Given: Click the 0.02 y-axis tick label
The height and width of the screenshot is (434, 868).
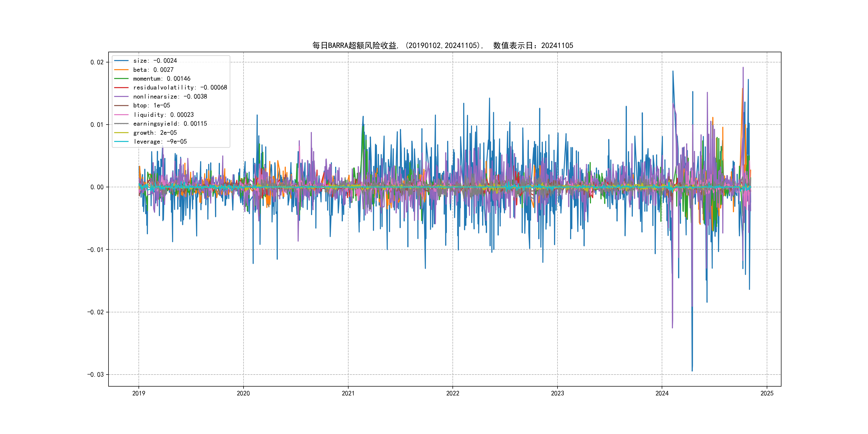Looking at the screenshot, I should point(97,62).
